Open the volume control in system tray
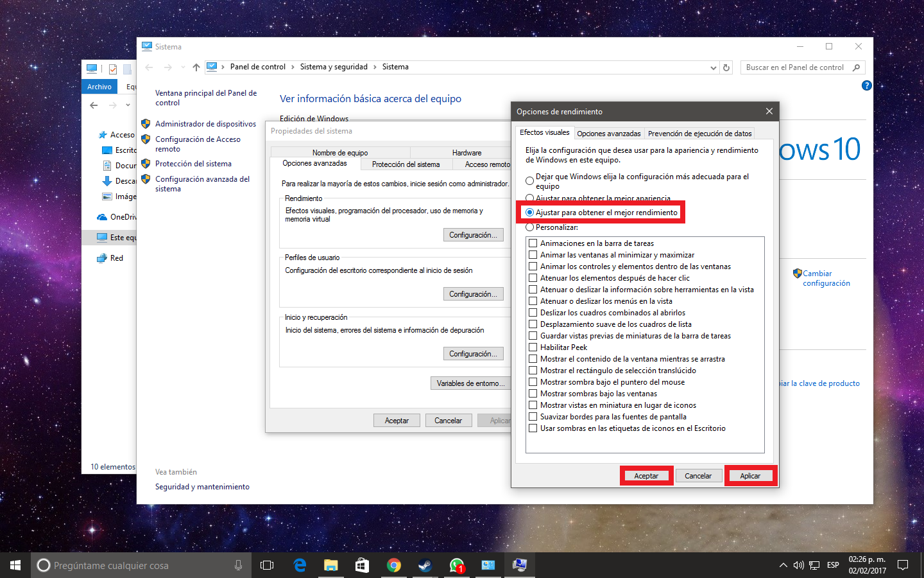 click(x=799, y=565)
